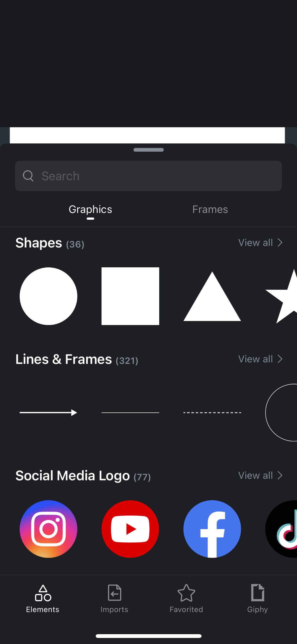View all Lines & Frames
This screenshot has width=297, height=644.
pyautogui.click(x=260, y=359)
